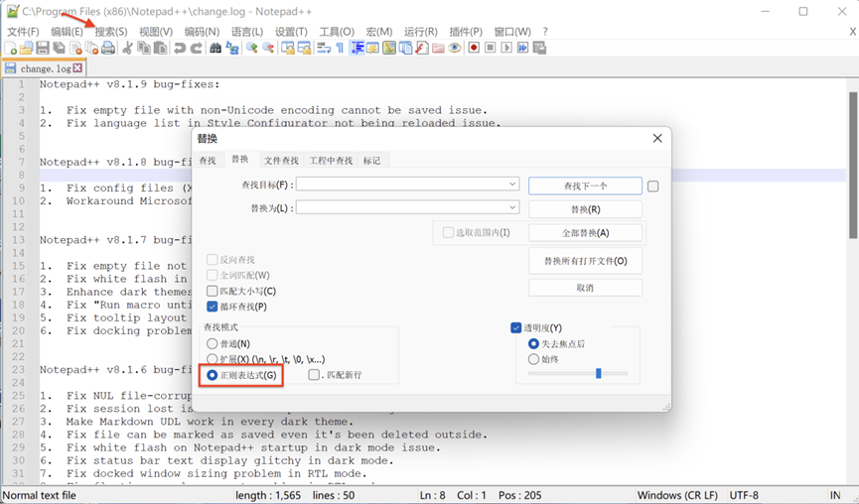
Task: Expand the 查找目标(F) dropdown arrow
Action: pos(512,184)
